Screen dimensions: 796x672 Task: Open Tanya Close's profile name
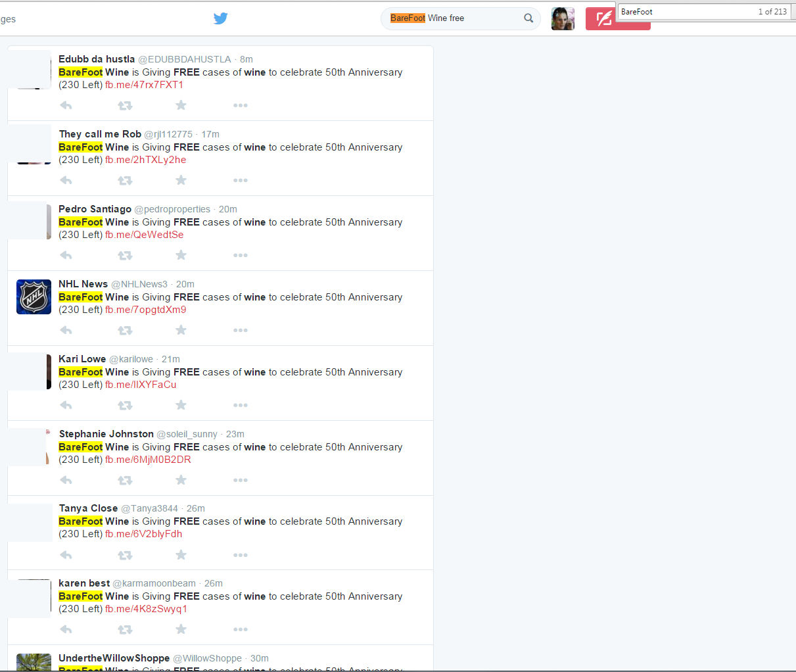(88, 508)
